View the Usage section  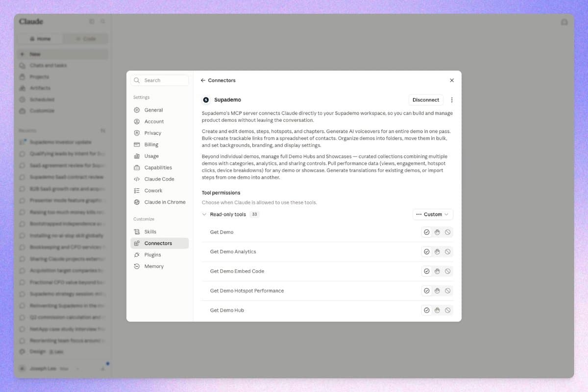160,156
